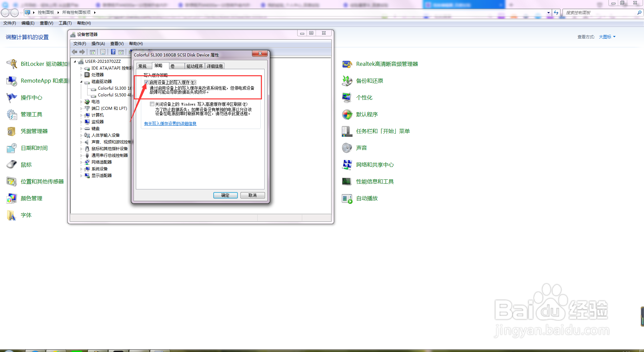This screenshot has width=644, height=352.
Task: Click 控制面板 in address breadcrumb
Action: (x=46, y=12)
